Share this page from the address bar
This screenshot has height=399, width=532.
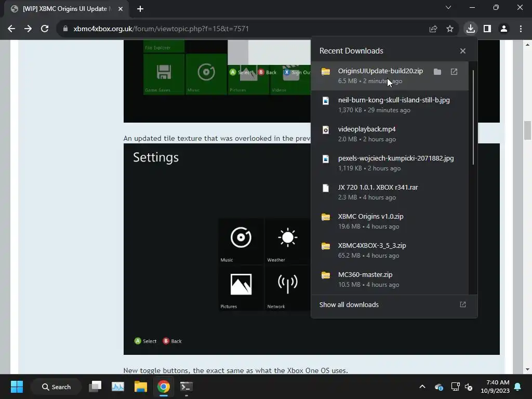click(x=433, y=29)
